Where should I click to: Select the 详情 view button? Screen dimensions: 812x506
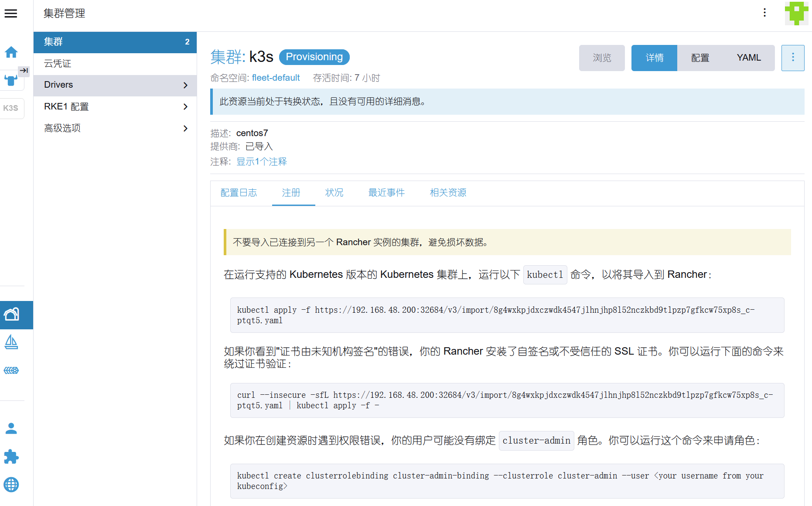click(654, 58)
